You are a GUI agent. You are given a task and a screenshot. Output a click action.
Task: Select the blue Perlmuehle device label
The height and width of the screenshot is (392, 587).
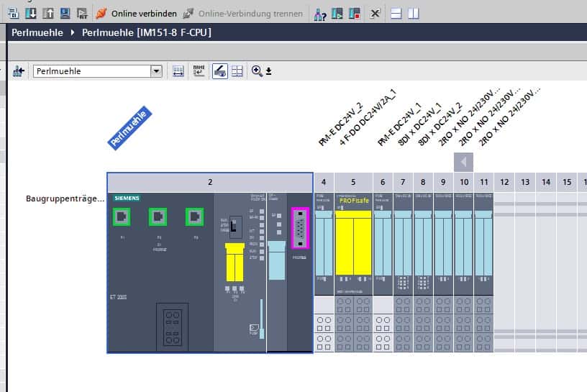click(x=129, y=128)
